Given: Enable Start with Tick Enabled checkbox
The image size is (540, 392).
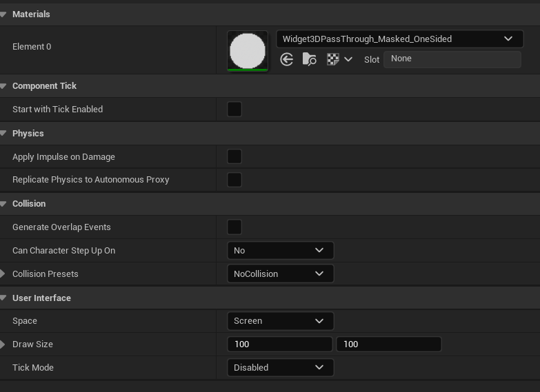Looking at the screenshot, I should (234, 110).
